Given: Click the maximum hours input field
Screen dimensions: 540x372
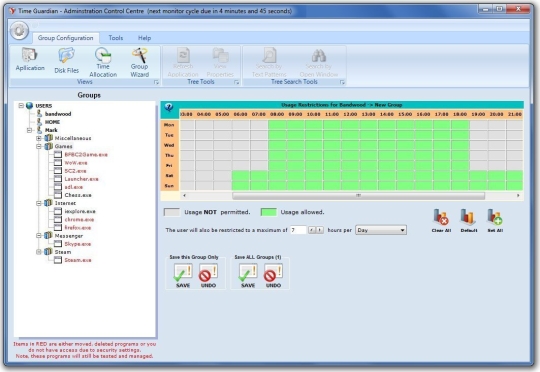Looking at the screenshot, I should pos(298,230).
